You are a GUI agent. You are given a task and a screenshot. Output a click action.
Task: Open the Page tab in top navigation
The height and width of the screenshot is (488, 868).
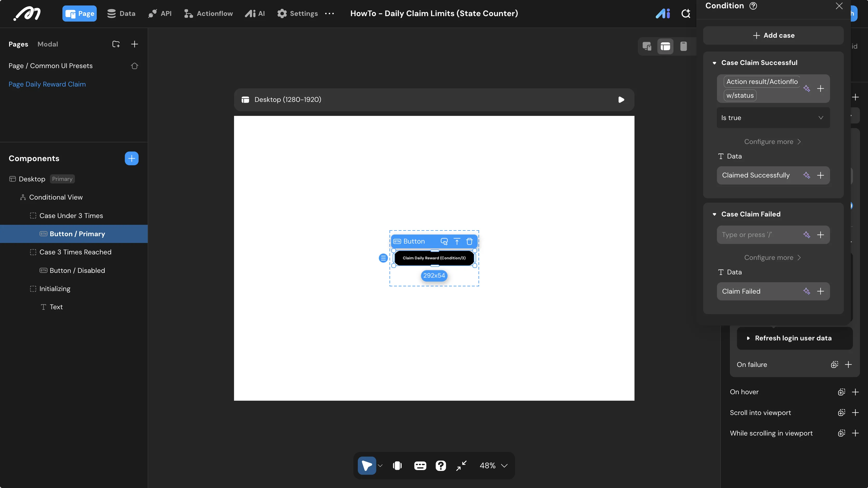click(80, 14)
